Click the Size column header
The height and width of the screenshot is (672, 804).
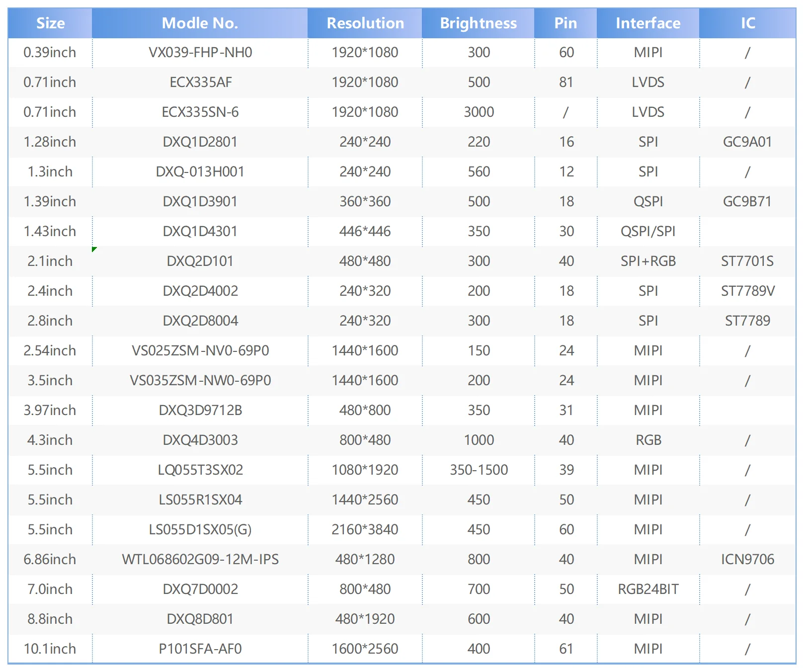(50, 23)
